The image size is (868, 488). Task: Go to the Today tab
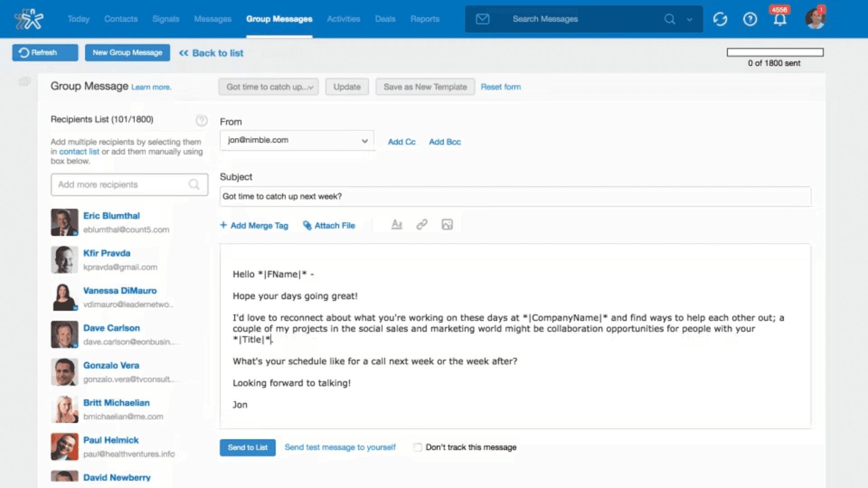(x=79, y=19)
